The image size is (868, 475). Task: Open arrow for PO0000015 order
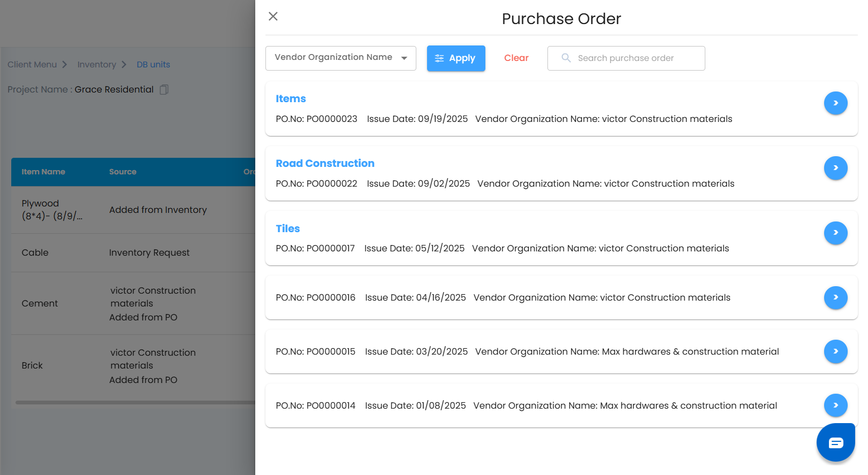pos(835,351)
